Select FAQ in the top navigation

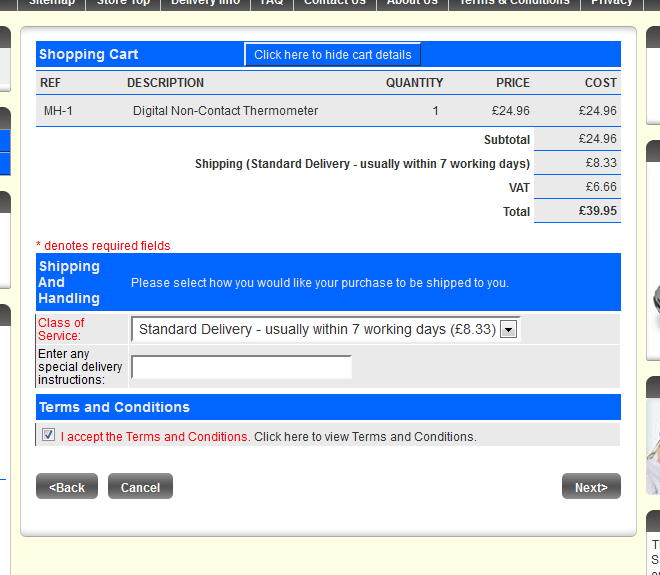[x=271, y=3]
